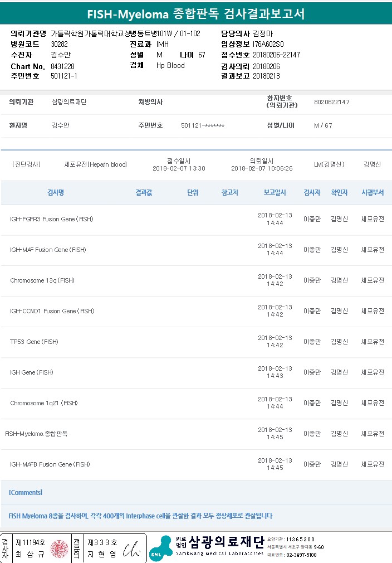Select the TP53 Gene (FISH) row
The image size is (392, 563).
pos(34,342)
